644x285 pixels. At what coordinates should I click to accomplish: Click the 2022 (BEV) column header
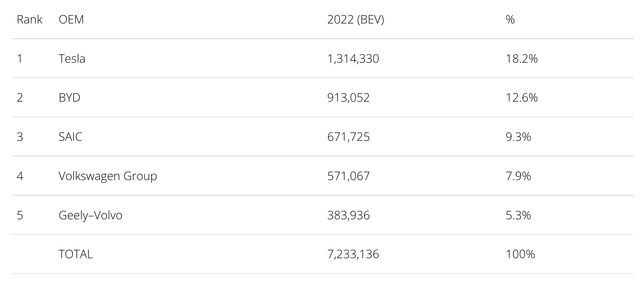coord(356,19)
